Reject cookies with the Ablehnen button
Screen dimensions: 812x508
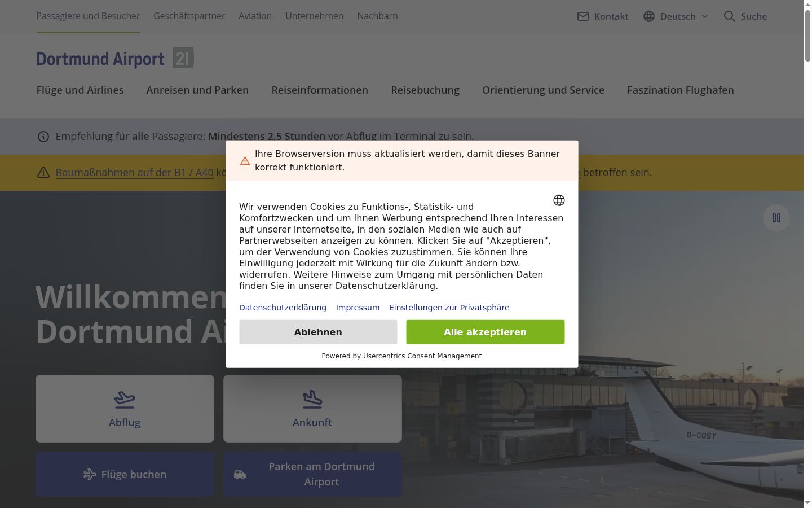[318, 332]
